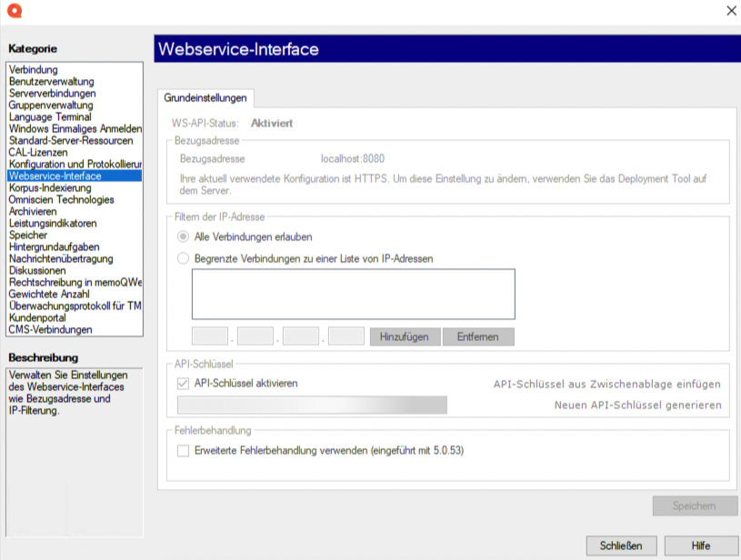The height and width of the screenshot is (560, 741).
Task: Select Alle Verbindungen erlauben radio button
Action: coord(183,236)
